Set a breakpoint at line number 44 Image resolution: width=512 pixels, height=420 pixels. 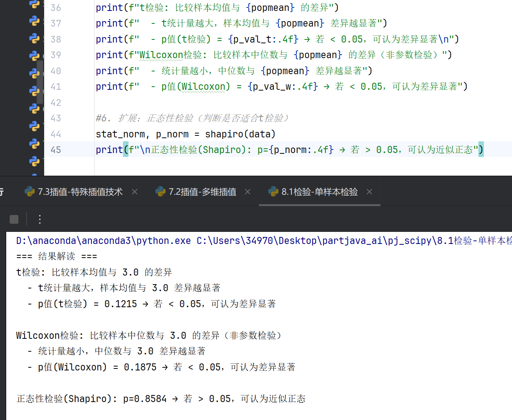tap(56, 134)
